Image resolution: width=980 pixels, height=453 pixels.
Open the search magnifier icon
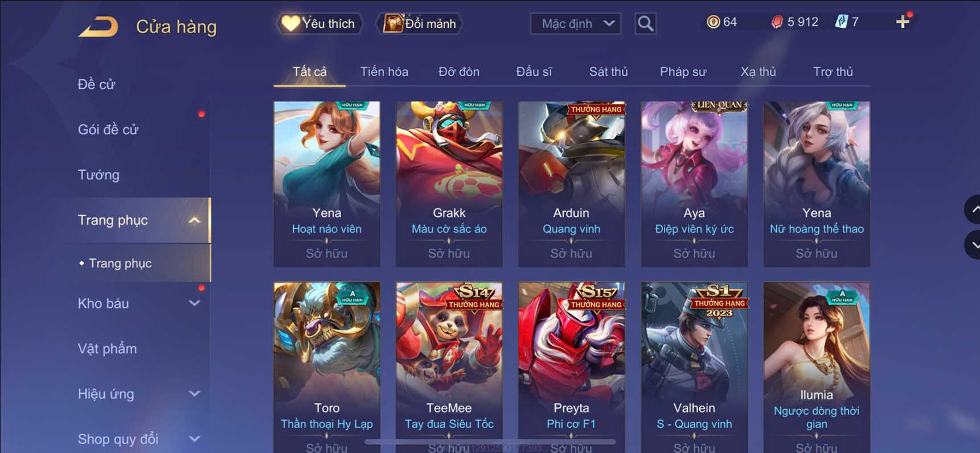[x=645, y=23]
